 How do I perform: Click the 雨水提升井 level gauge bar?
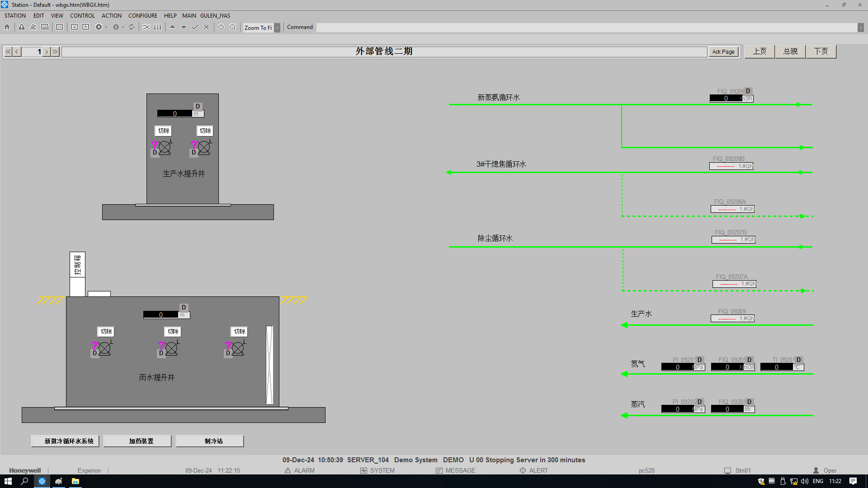pyautogui.click(x=269, y=365)
